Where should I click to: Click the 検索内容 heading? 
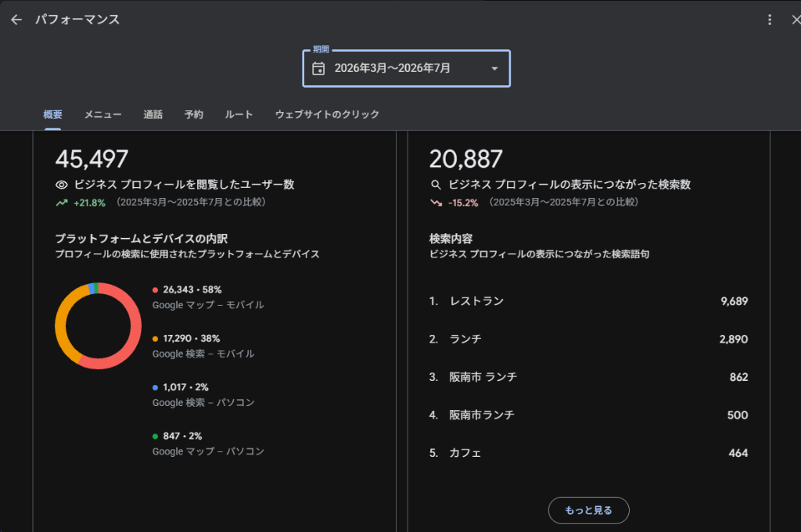click(x=451, y=239)
